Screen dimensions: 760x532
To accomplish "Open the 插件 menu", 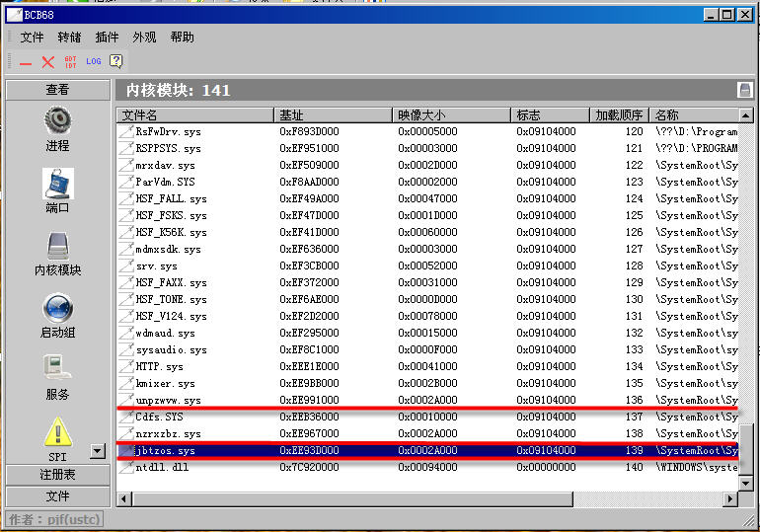I will 107,38.
